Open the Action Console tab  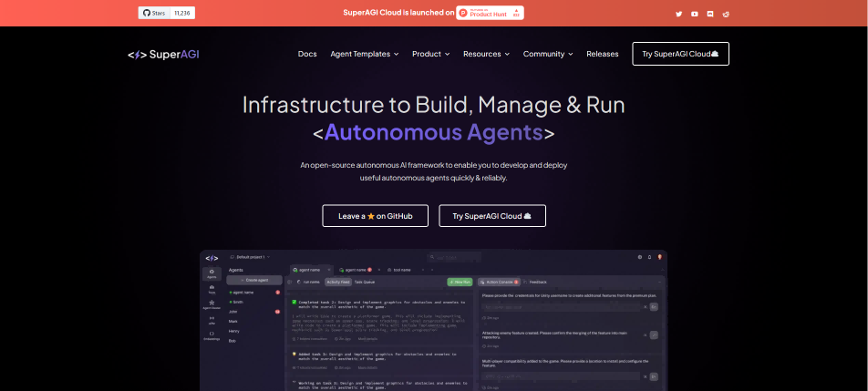(x=498, y=282)
